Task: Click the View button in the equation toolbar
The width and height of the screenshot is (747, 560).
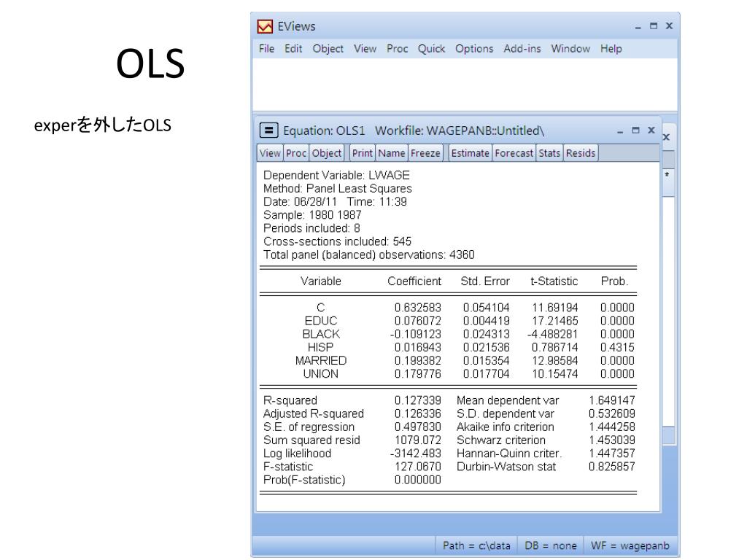Action: tap(270, 153)
